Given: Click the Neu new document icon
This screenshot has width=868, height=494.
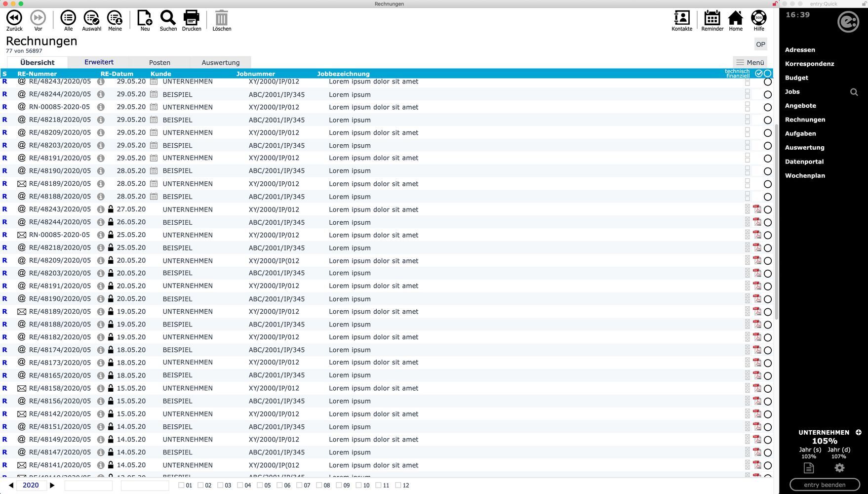Looking at the screenshot, I should (x=145, y=18).
